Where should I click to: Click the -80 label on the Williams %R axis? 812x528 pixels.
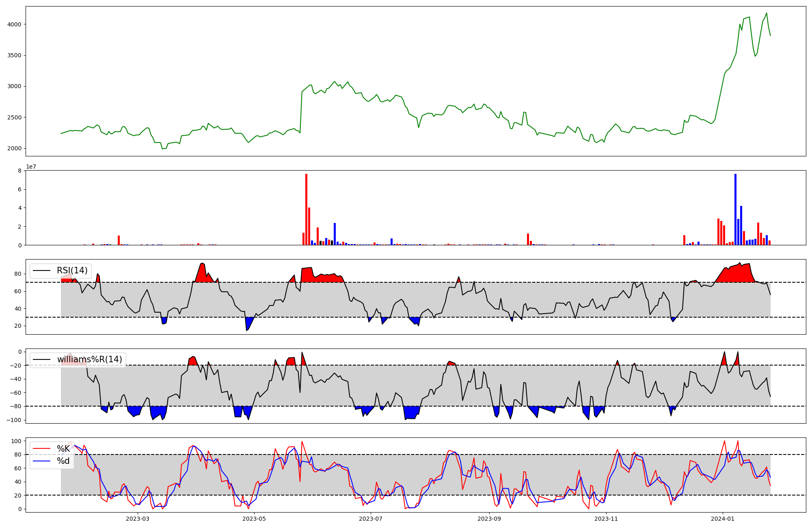[15, 406]
